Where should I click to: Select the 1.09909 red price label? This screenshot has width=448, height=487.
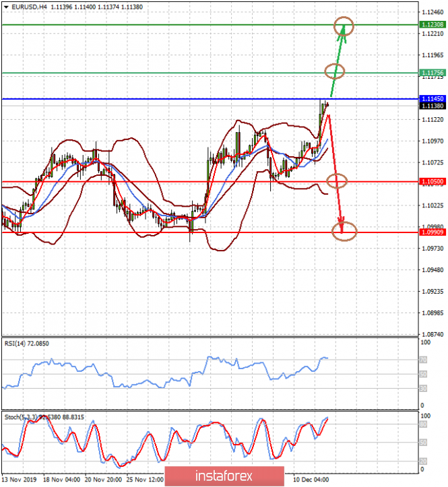click(431, 232)
